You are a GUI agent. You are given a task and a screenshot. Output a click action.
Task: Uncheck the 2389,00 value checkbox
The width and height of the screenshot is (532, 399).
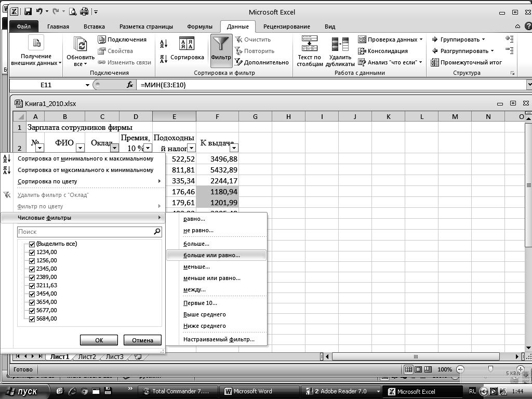coord(32,277)
